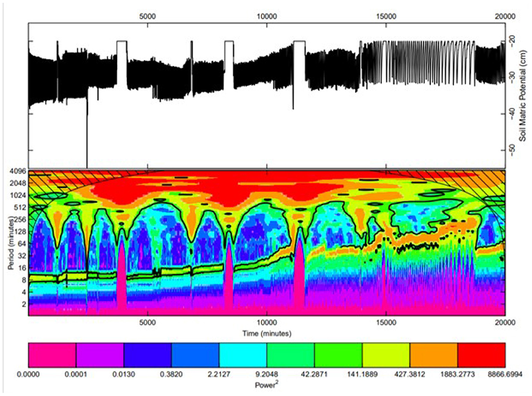Click legend value 1883.2773
Image resolution: width=532 pixels, height=396 pixels.
(458, 375)
